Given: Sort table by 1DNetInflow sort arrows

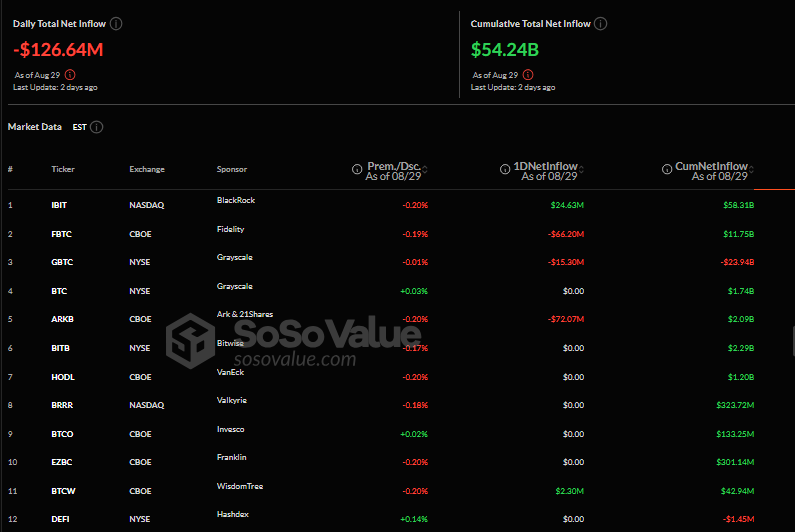Looking at the screenshot, I should pyautogui.click(x=582, y=169).
